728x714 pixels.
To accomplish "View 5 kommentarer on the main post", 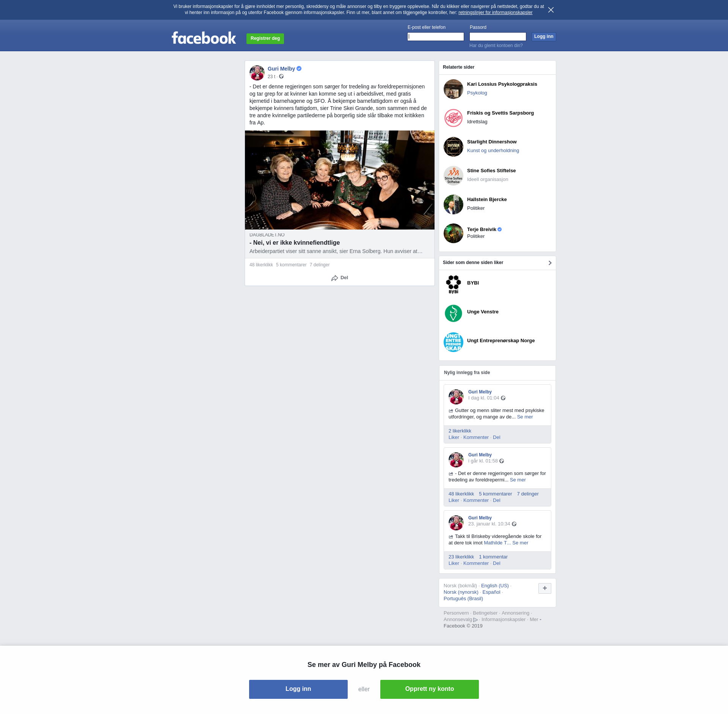I will click(x=291, y=265).
